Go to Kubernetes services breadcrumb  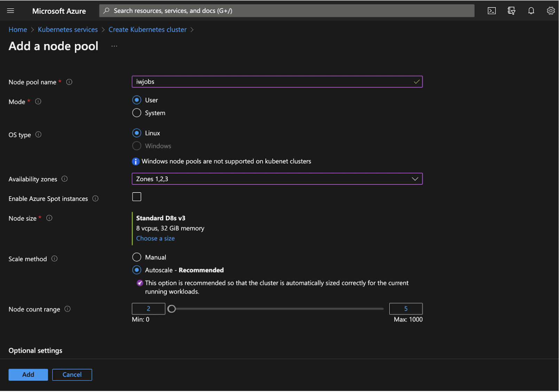[x=68, y=30]
